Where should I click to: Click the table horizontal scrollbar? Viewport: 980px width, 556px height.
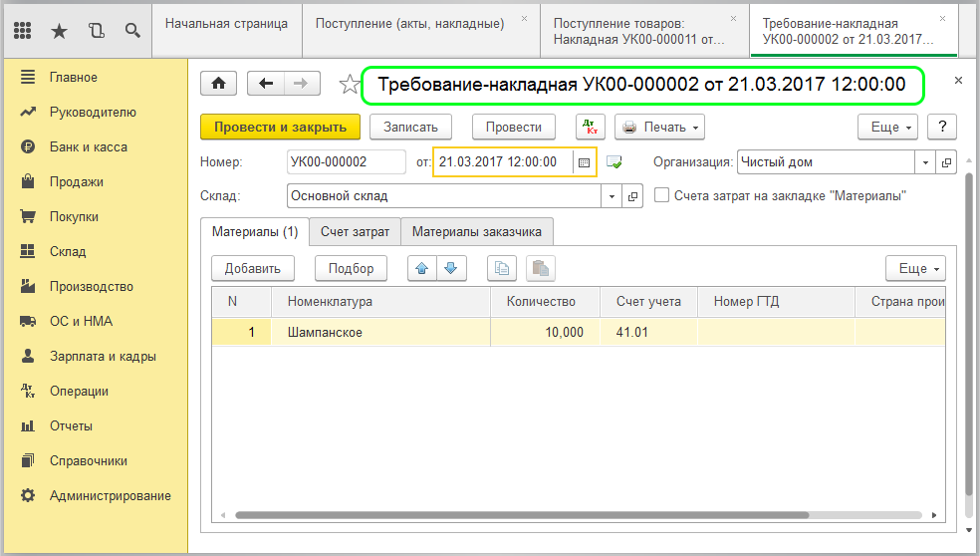pyautogui.click(x=522, y=515)
